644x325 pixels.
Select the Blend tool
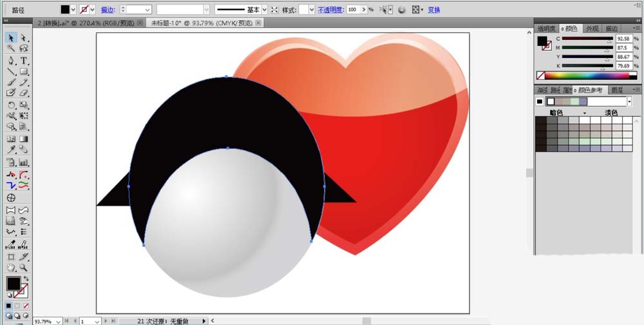click(x=24, y=150)
